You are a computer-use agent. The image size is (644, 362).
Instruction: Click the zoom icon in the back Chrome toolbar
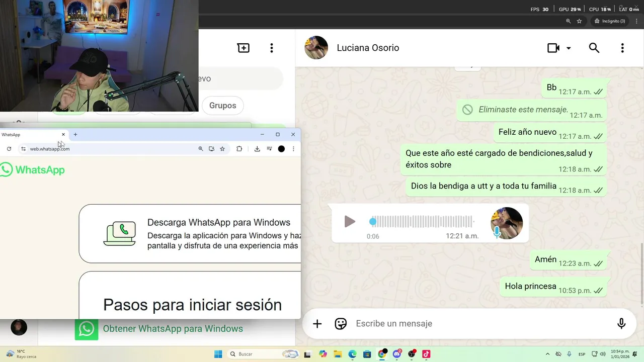[x=568, y=21]
